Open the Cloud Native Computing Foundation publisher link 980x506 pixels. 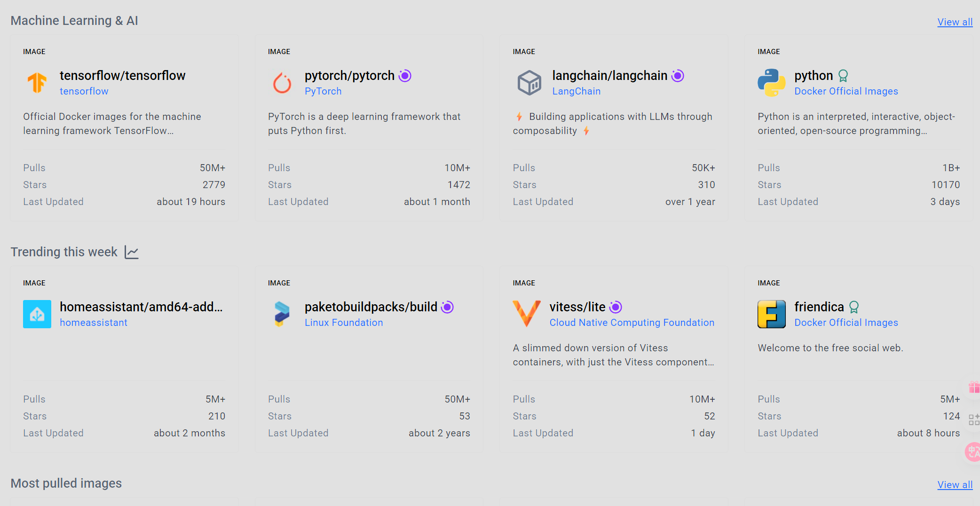(632, 323)
